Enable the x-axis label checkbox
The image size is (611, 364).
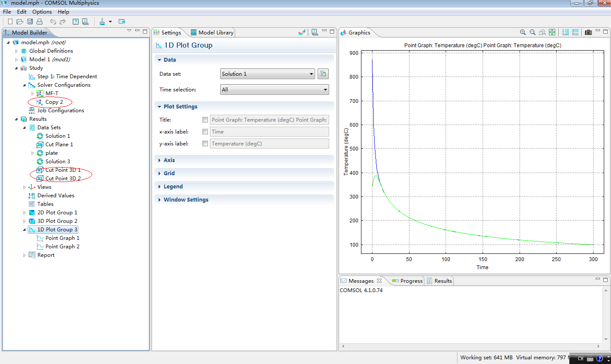click(x=205, y=132)
